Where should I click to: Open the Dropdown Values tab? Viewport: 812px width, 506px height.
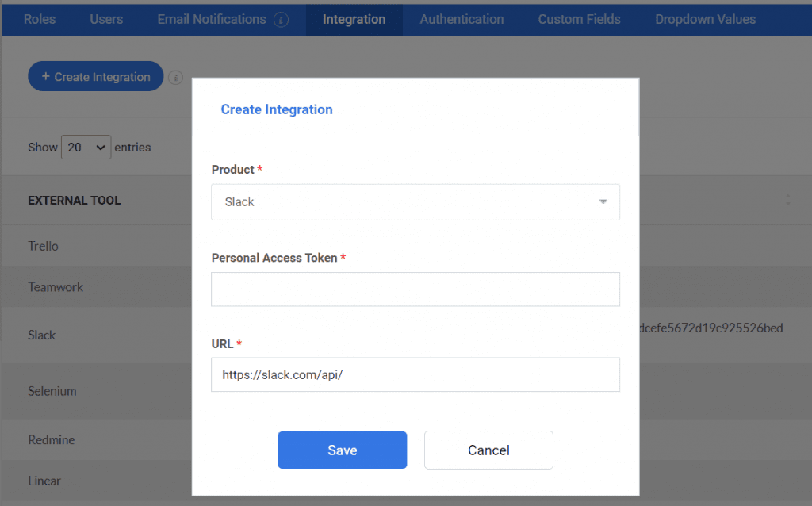coord(705,20)
